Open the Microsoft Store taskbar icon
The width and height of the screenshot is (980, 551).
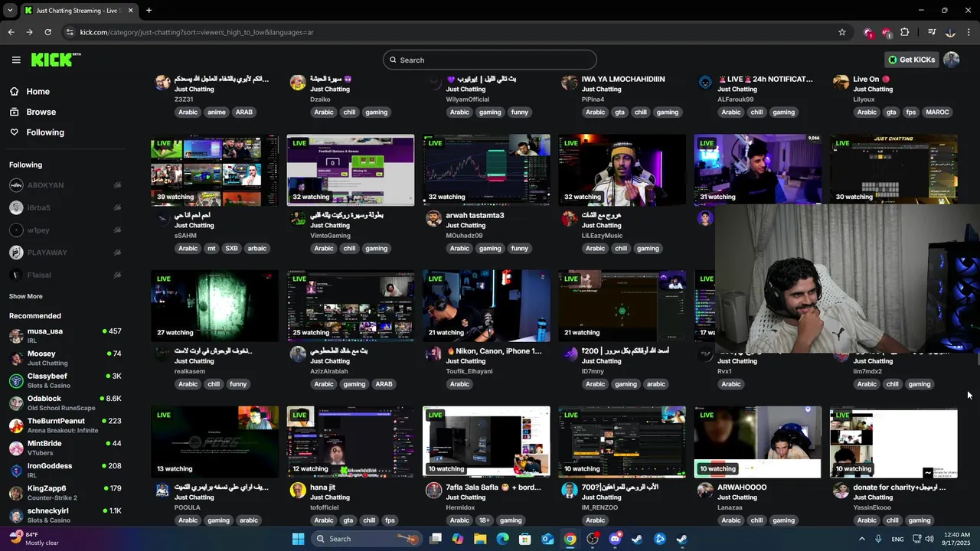pyautogui.click(x=525, y=539)
